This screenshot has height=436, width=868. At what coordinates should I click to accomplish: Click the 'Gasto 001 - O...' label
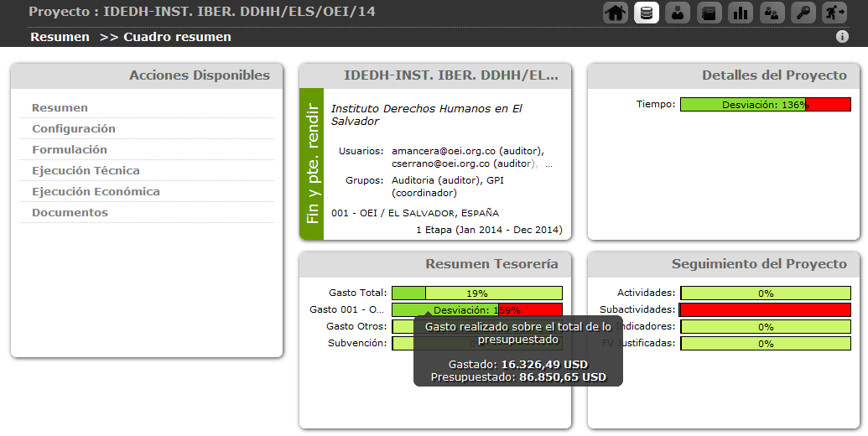[346, 309]
